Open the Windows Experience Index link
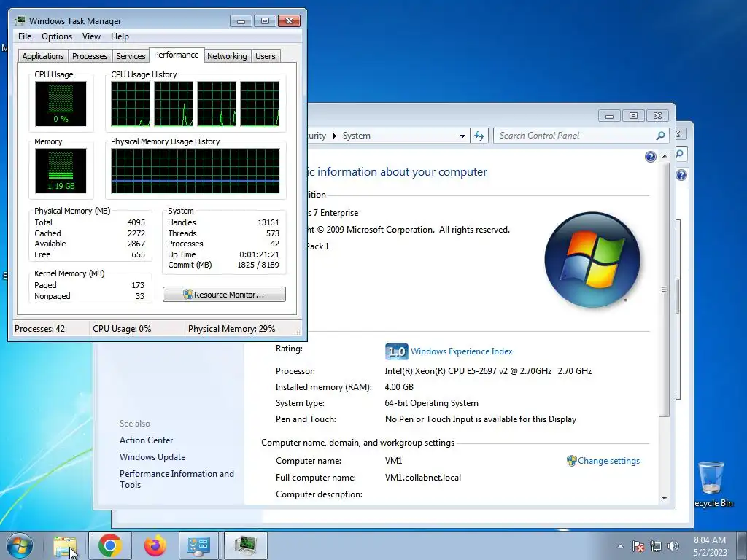The image size is (747, 560). pos(462,351)
